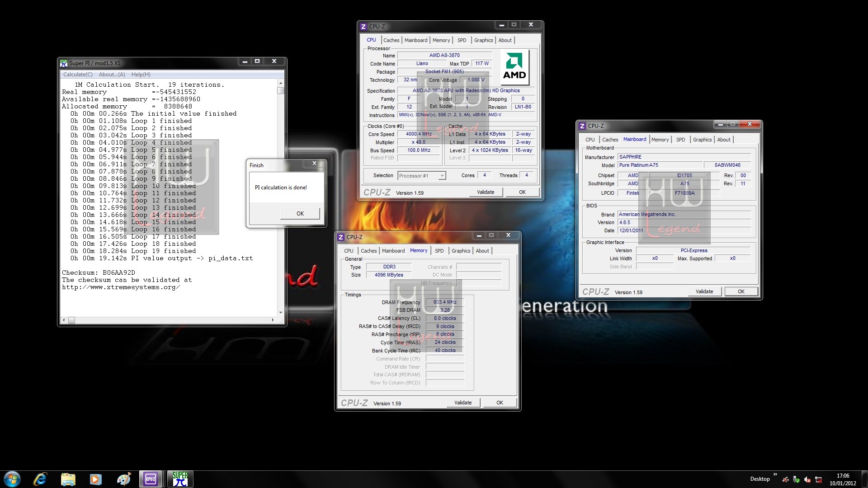Click the muted volume tray icon
The height and width of the screenshot is (488, 868).
tap(807, 479)
